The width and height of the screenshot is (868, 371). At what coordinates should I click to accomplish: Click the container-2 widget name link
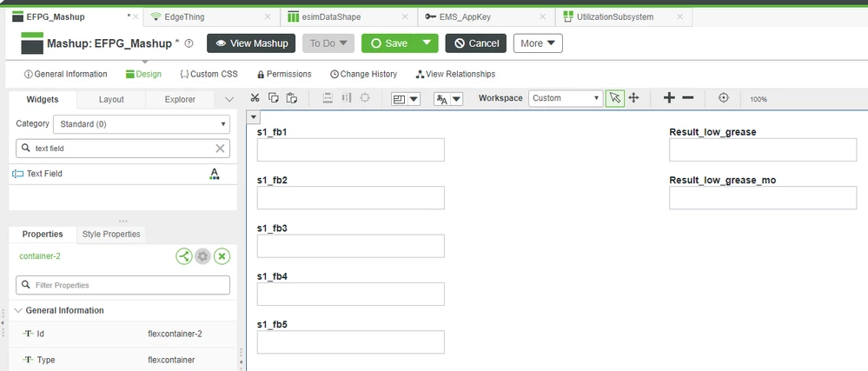point(40,256)
